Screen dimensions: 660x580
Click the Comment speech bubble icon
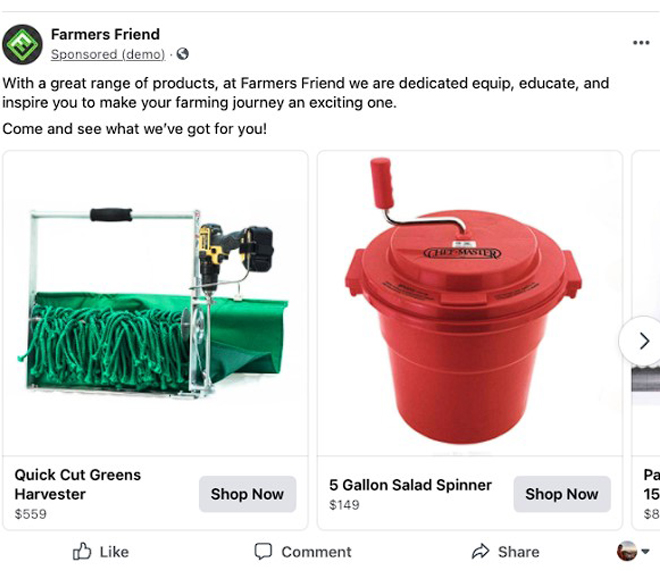263,551
